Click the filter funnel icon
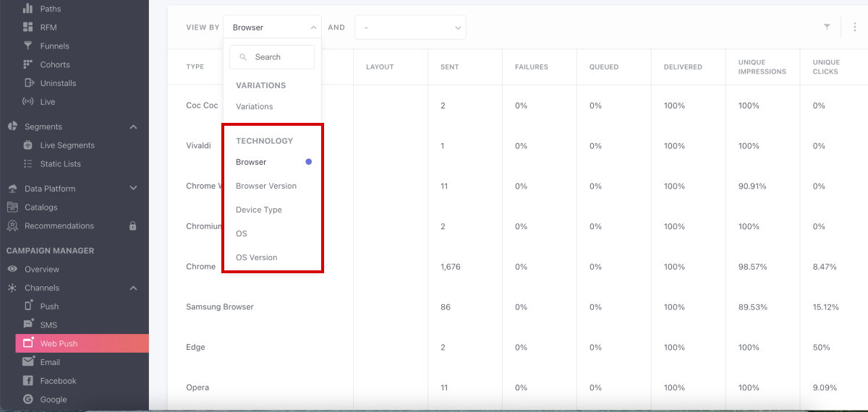 827,27
